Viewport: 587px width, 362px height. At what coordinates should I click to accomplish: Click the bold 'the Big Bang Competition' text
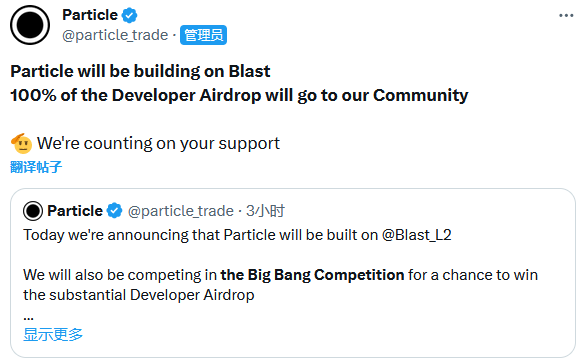coord(312,275)
